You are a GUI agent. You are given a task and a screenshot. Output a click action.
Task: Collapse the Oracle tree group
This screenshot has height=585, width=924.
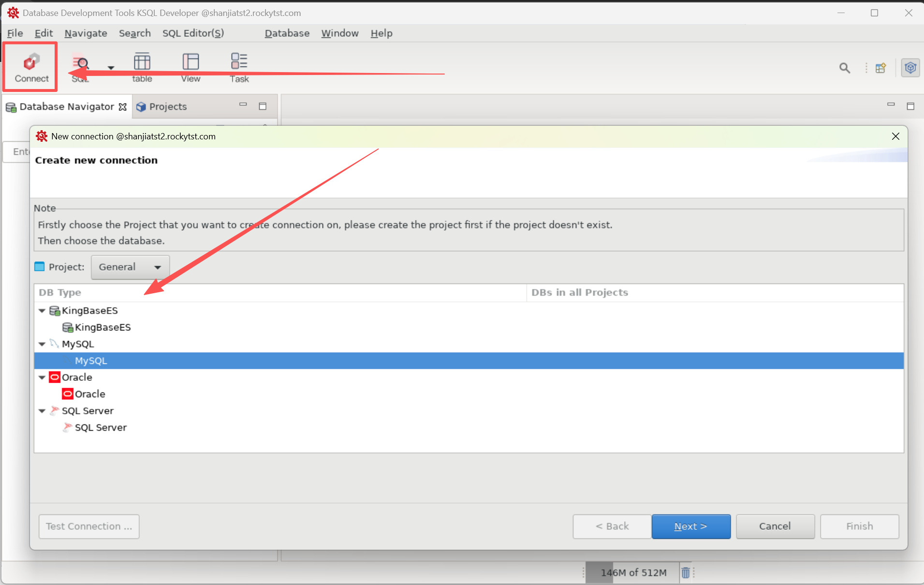42,377
